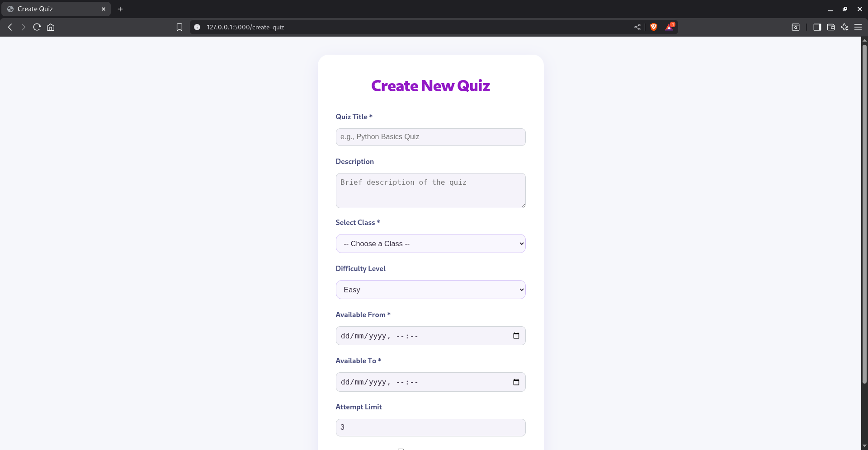Open the Brave wallet icon
Viewport: 868px width, 450px height.
830,27
